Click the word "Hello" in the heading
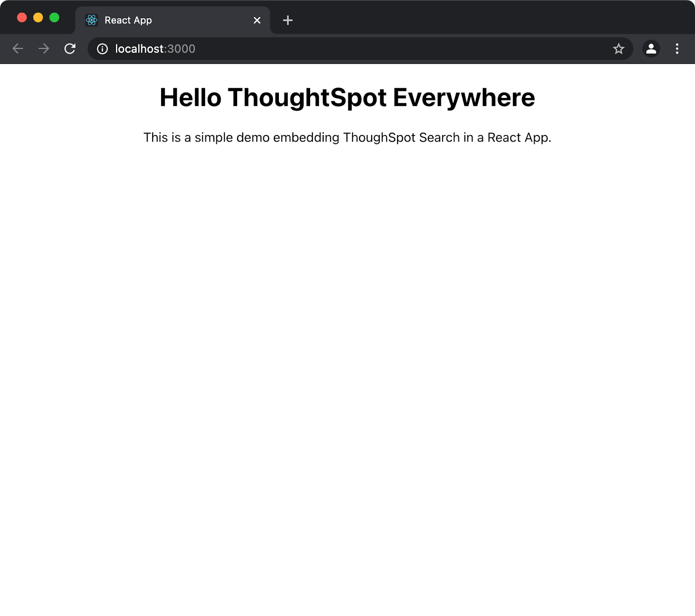The width and height of the screenshot is (695, 616). [x=190, y=97]
